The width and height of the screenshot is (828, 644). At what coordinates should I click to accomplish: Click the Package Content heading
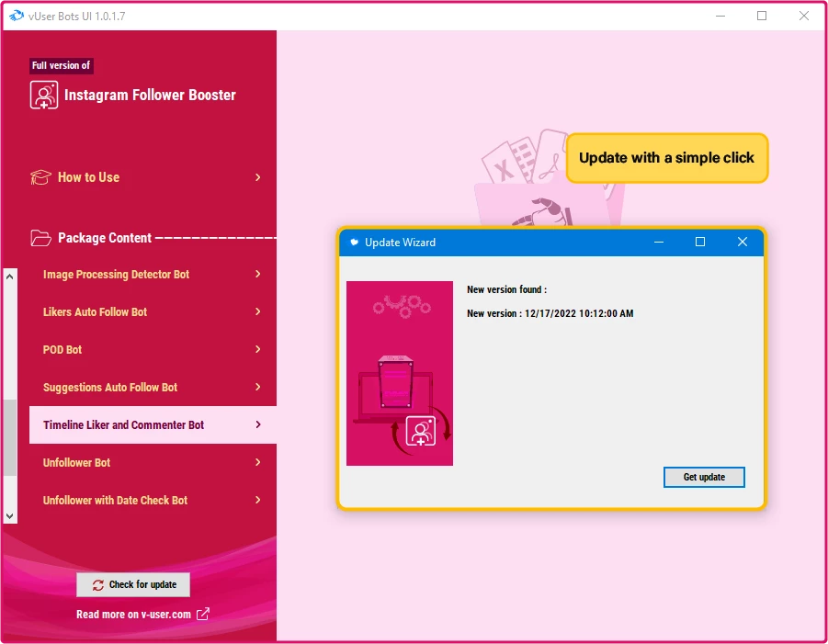point(105,238)
